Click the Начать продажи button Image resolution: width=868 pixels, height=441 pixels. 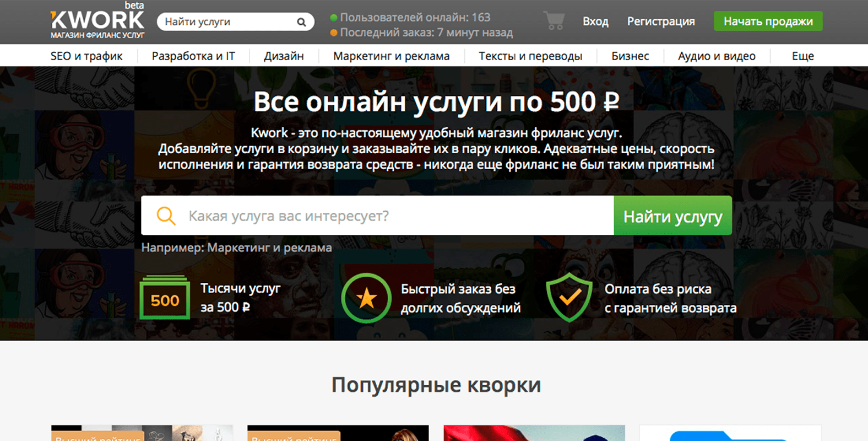coord(768,21)
